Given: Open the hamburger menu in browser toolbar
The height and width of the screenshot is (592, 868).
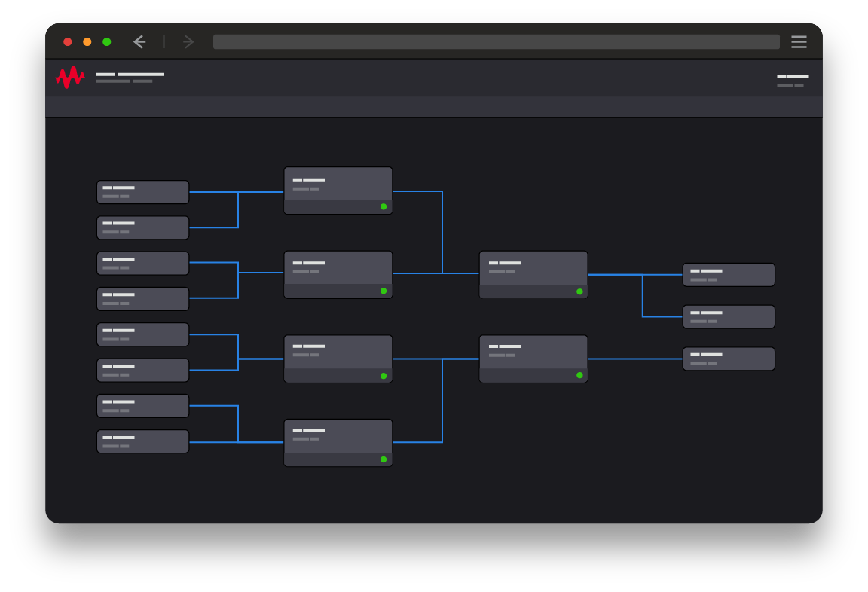Looking at the screenshot, I should 799,42.
